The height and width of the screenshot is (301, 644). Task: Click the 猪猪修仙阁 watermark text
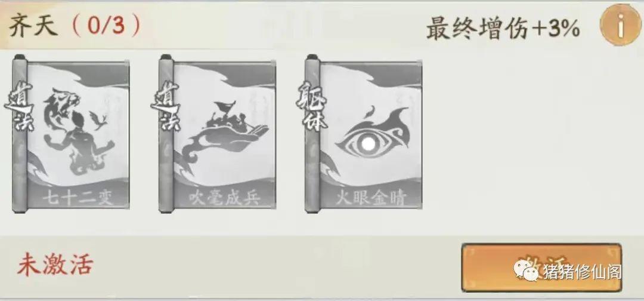tap(583, 272)
